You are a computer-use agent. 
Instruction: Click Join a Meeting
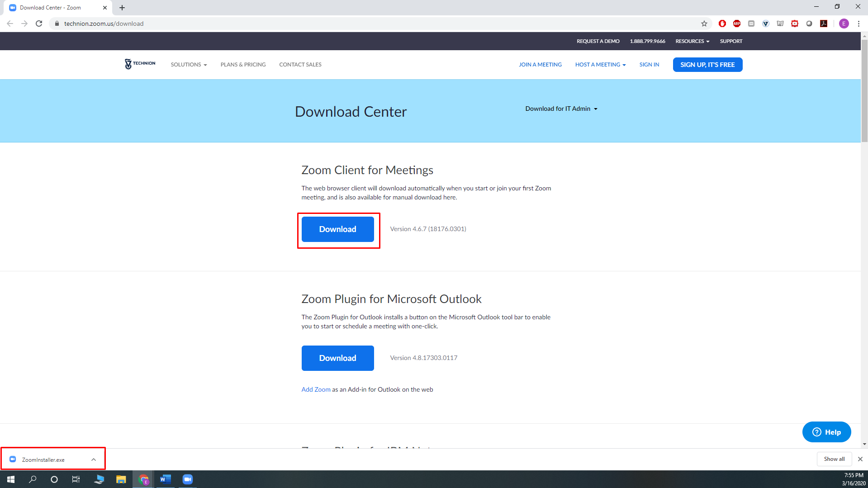pos(540,65)
